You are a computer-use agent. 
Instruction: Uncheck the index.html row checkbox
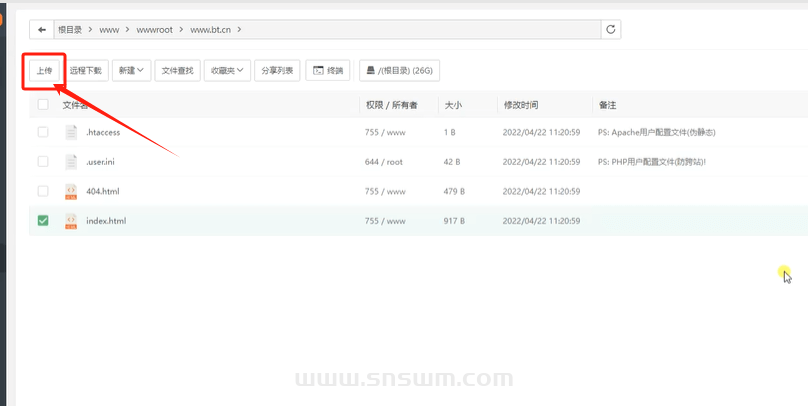point(43,221)
